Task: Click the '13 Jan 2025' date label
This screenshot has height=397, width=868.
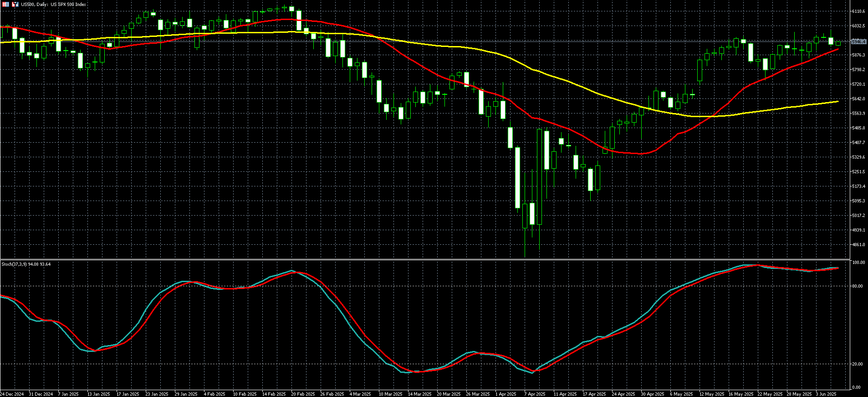Action: [99, 394]
